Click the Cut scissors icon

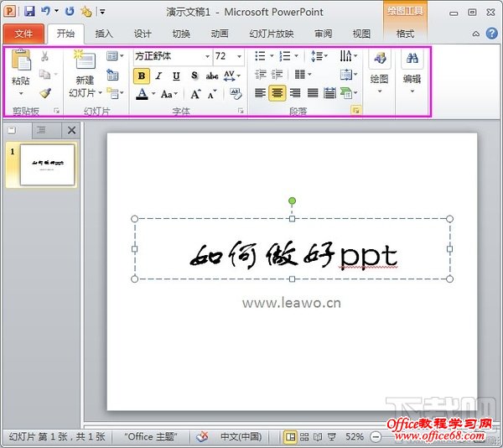[x=45, y=56]
